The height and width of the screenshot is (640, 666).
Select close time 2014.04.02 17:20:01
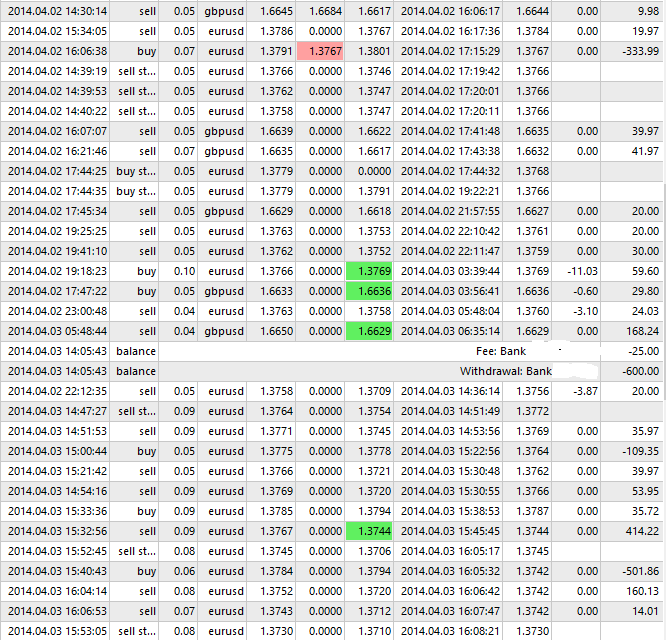pyautogui.click(x=450, y=91)
